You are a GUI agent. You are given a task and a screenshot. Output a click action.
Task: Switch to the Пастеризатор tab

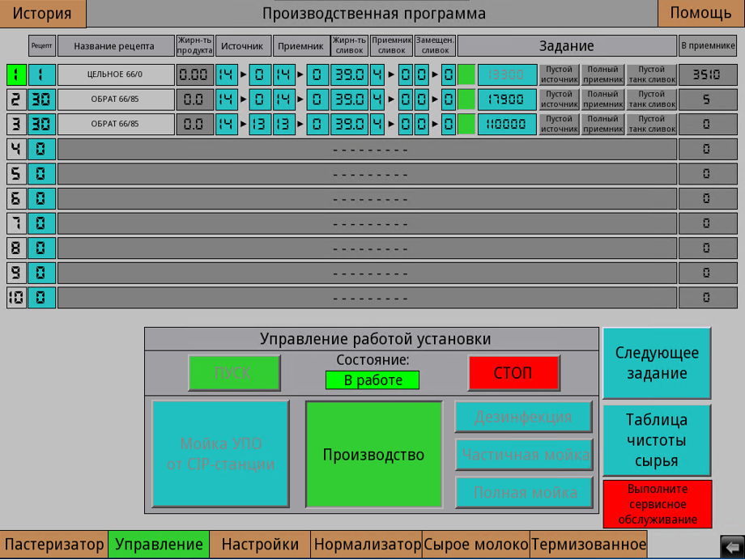click(x=54, y=545)
